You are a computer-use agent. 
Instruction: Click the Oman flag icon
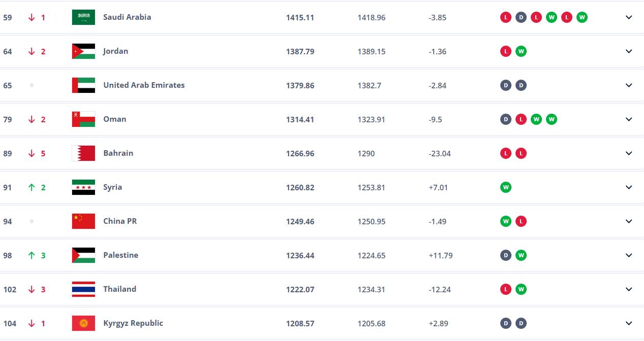pyautogui.click(x=83, y=119)
